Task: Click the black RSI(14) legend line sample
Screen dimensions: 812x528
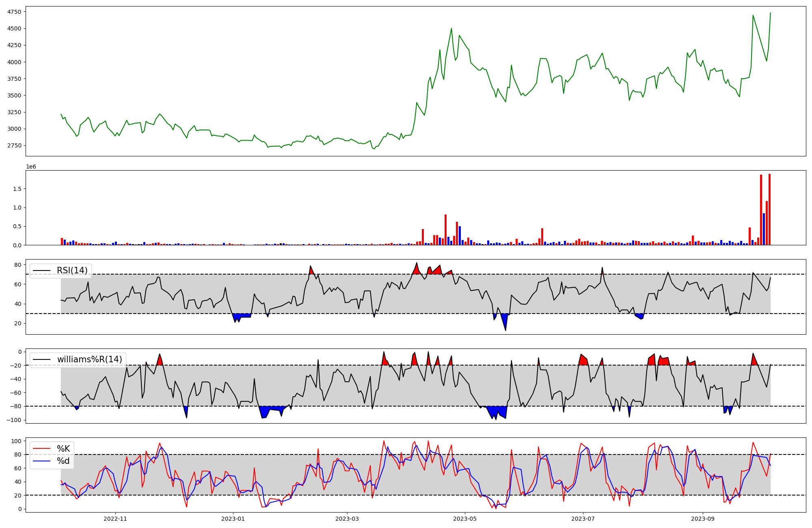Action: pyautogui.click(x=41, y=270)
